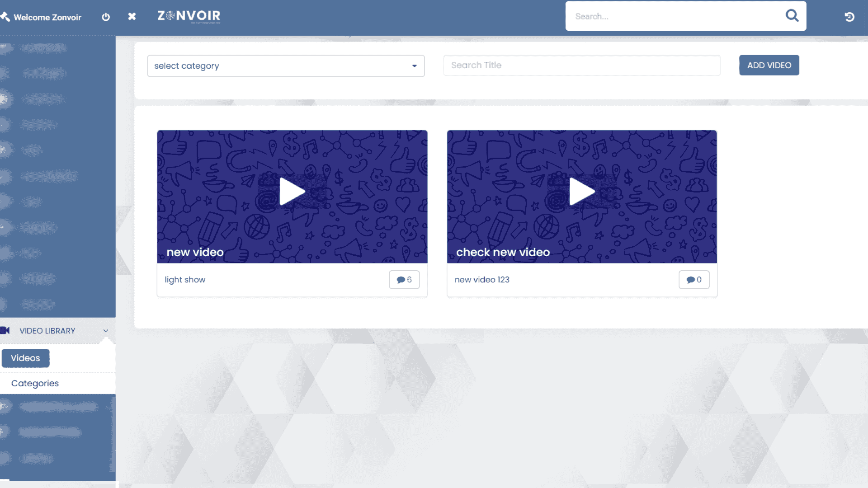
Task: Open the select category dropdown
Action: 286,66
